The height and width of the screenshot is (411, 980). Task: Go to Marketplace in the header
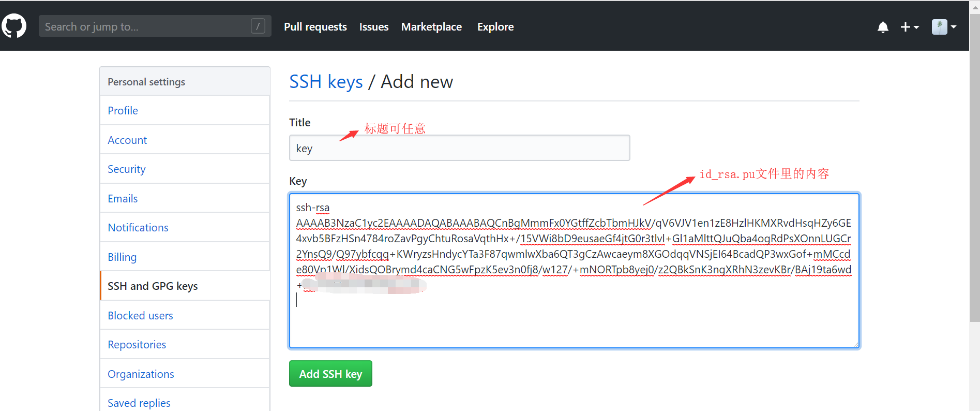click(x=431, y=27)
